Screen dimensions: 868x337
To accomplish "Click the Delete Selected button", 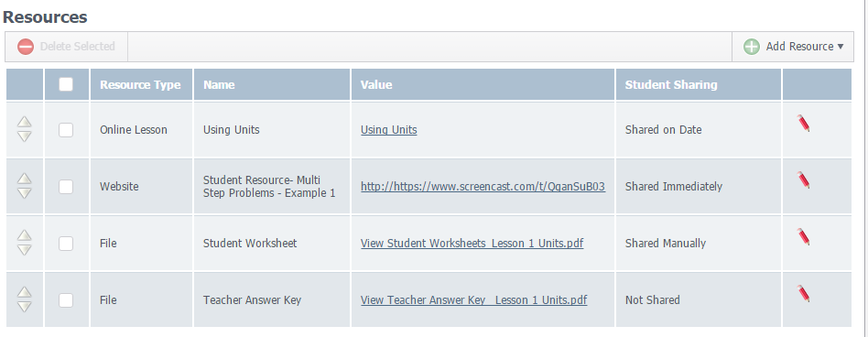I will 67,47.
